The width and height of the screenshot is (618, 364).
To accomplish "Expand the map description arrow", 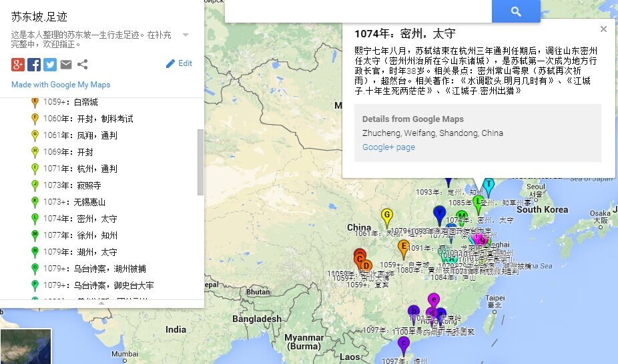I will (186, 35).
